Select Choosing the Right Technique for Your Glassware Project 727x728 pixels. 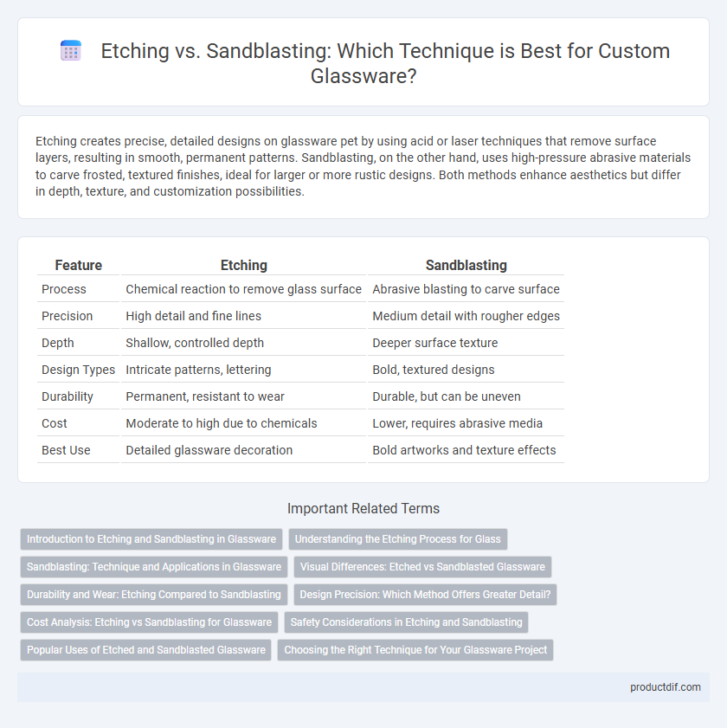tap(415, 650)
